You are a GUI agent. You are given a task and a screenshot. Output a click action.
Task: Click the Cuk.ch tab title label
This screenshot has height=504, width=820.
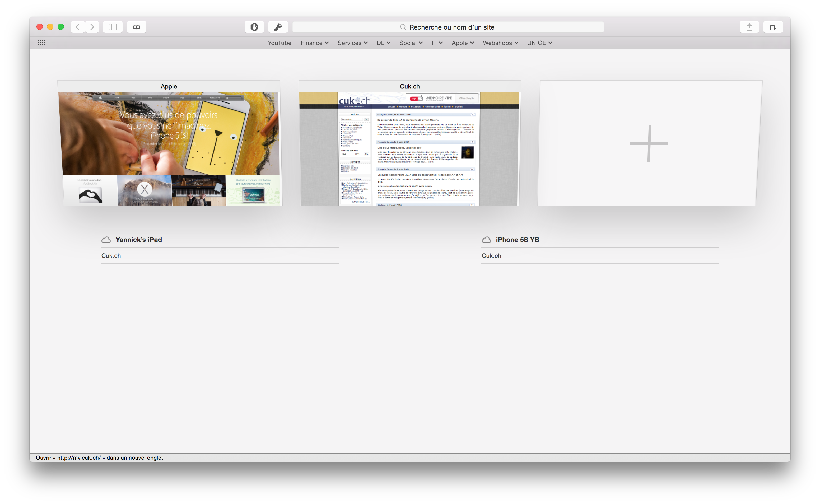410,86
